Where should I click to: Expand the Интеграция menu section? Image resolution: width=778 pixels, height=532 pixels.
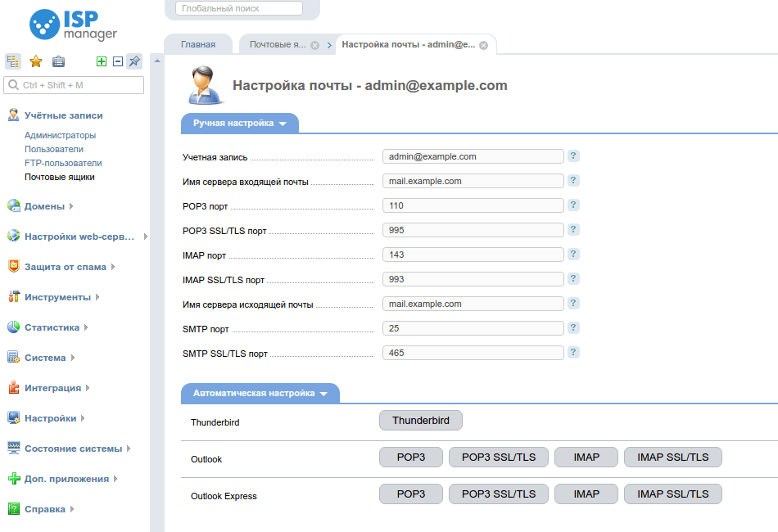click(88, 388)
